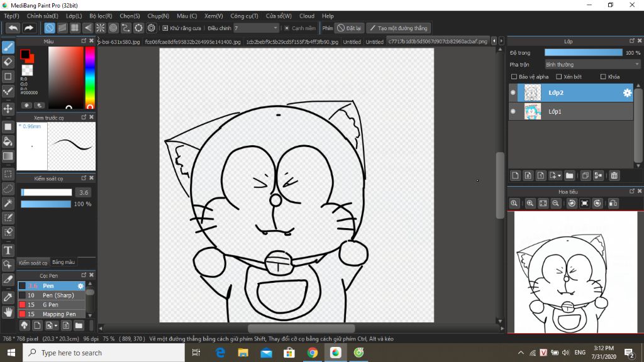Toggle visibility of Lớp2 layer
The height and width of the screenshot is (362, 644).
513,93
